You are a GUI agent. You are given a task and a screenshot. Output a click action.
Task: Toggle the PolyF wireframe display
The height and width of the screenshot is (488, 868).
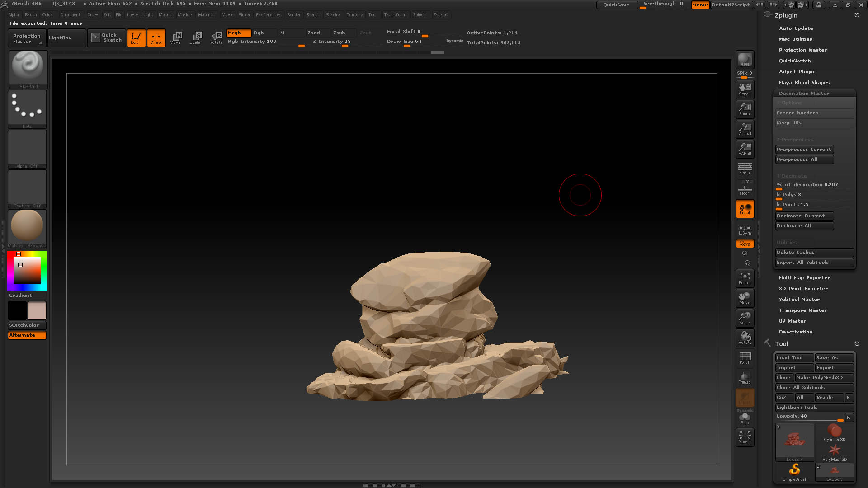[x=745, y=358]
